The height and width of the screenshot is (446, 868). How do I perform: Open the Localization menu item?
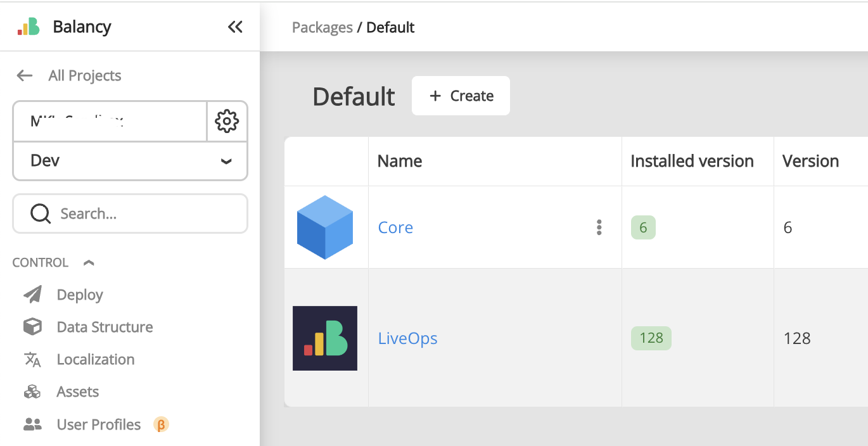coord(96,359)
